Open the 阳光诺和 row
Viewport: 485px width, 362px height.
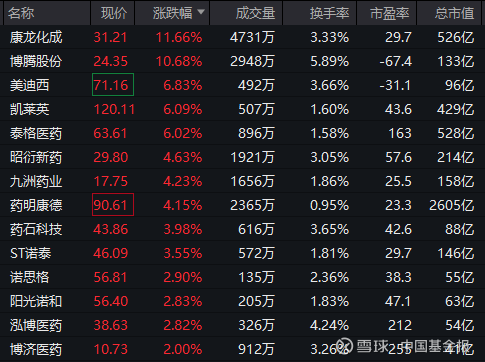(x=242, y=301)
